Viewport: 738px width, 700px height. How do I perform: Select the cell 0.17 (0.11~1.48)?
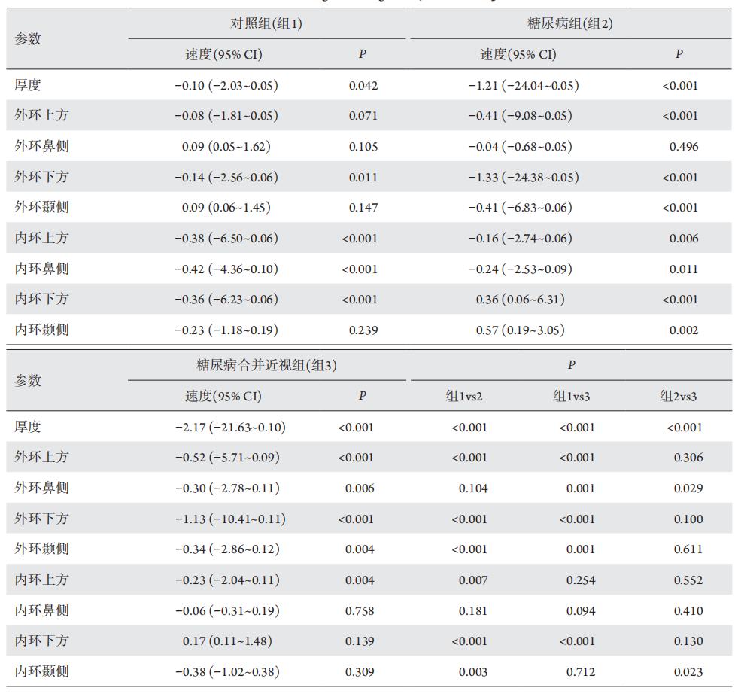pyautogui.click(x=226, y=641)
